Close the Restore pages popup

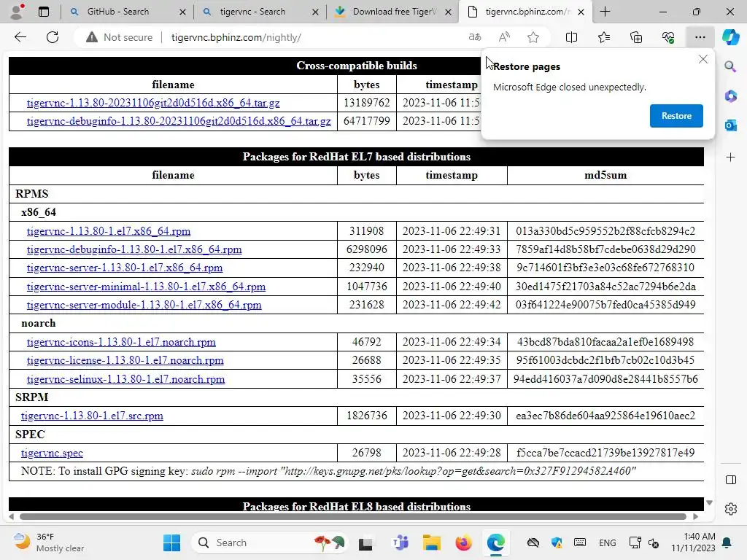pos(703,60)
